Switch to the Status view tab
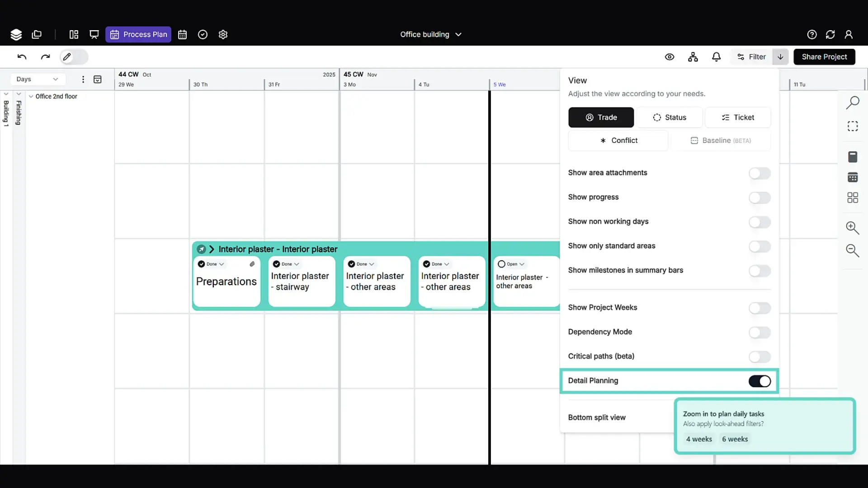Image resolution: width=868 pixels, height=488 pixels. click(x=669, y=117)
